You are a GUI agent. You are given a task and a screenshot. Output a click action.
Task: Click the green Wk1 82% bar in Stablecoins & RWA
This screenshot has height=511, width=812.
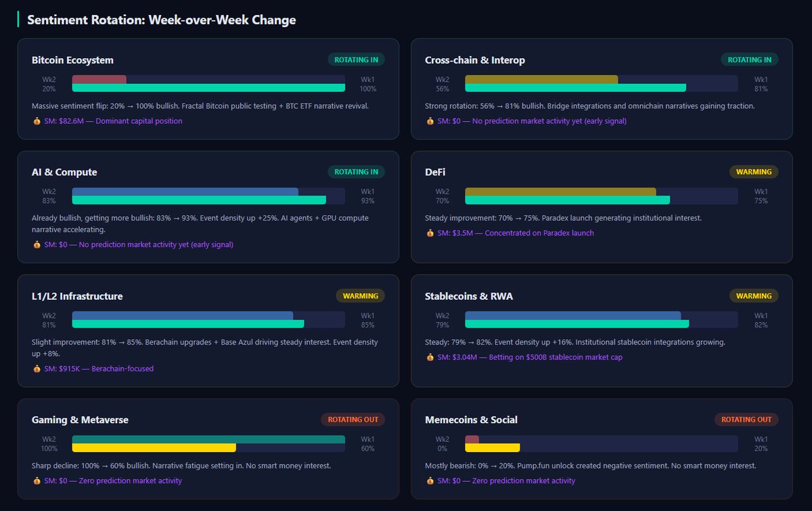click(x=577, y=324)
